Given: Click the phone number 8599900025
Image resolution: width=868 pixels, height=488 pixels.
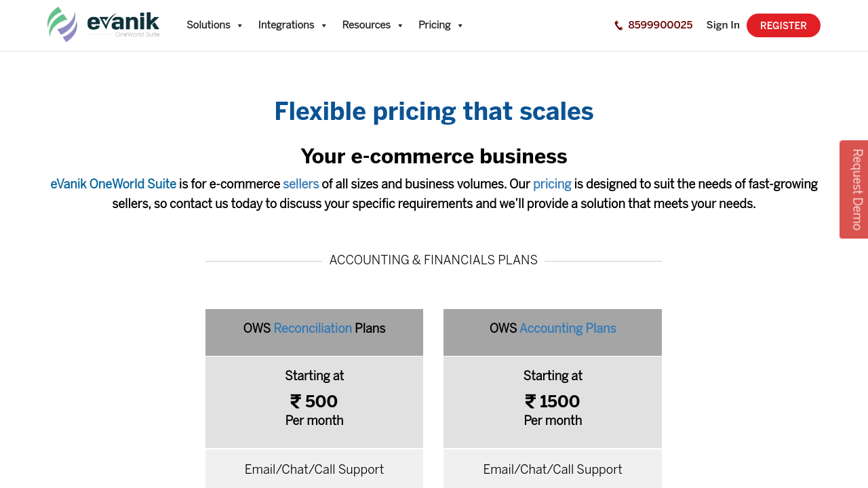Looking at the screenshot, I should (x=660, y=25).
